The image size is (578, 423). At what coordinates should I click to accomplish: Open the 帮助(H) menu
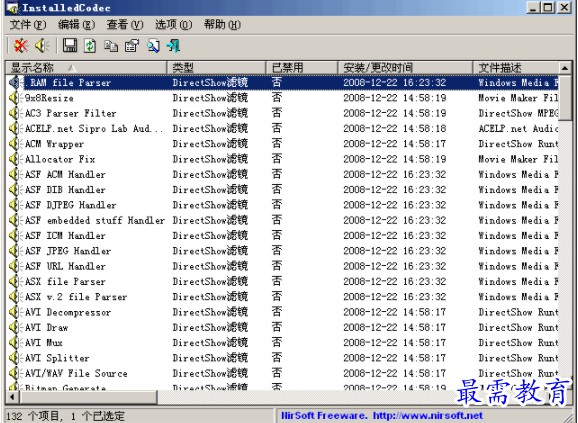coord(222,25)
